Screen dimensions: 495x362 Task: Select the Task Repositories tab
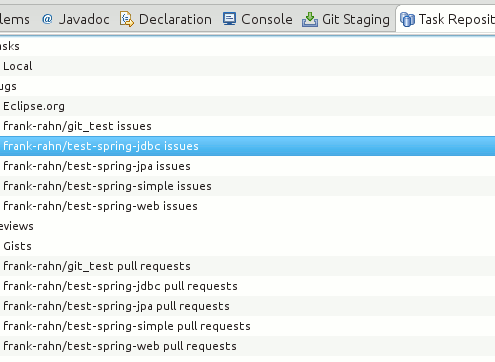[x=447, y=19]
